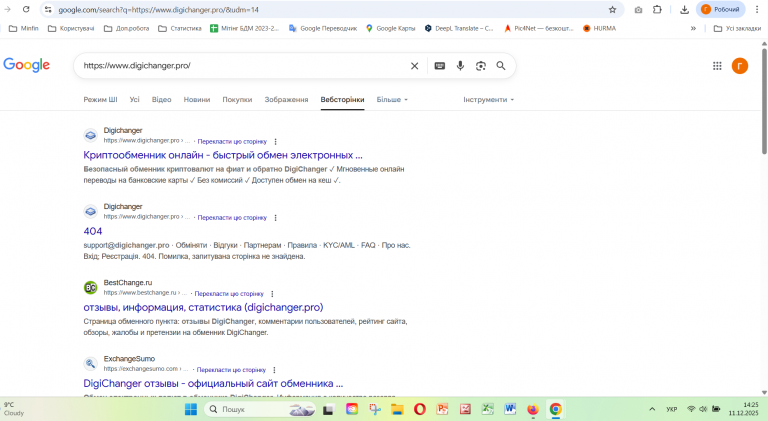Open more options for first Digichanger result
768x421 pixels.
click(x=275, y=141)
